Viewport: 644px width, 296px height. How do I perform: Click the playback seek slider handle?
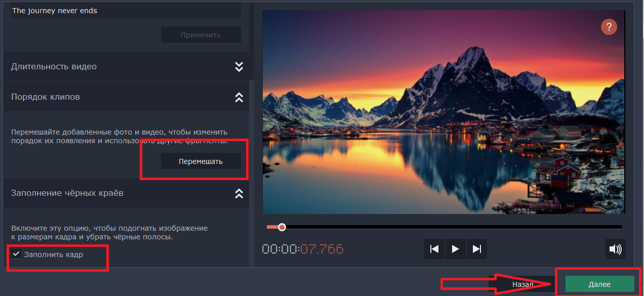point(282,227)
